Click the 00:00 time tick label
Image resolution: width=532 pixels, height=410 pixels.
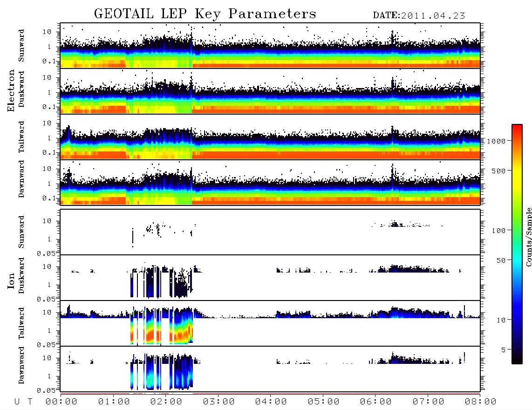click(61, 402)
